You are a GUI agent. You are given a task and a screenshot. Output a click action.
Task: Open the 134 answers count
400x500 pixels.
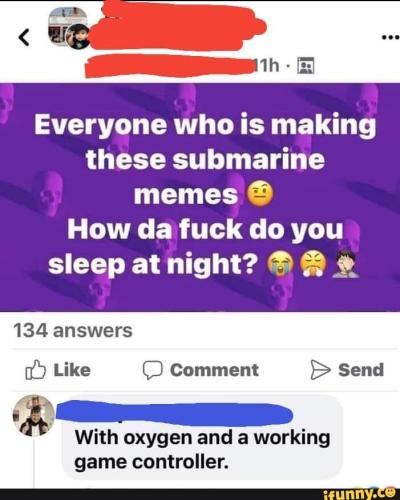pyautogui.click(x=73, y=331)
